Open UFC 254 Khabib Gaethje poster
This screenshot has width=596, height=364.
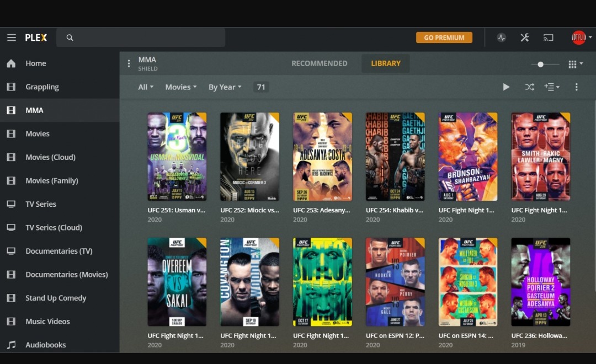pos(395,157)
